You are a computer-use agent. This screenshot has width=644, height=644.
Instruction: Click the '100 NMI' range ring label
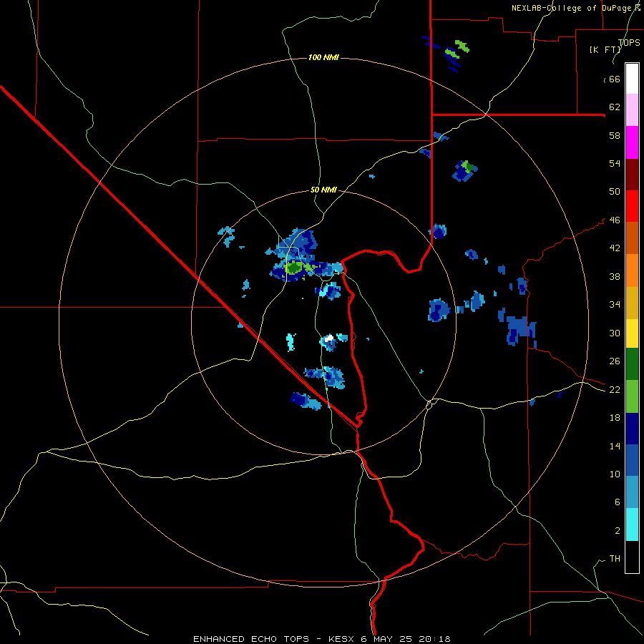tap(323, 57)
